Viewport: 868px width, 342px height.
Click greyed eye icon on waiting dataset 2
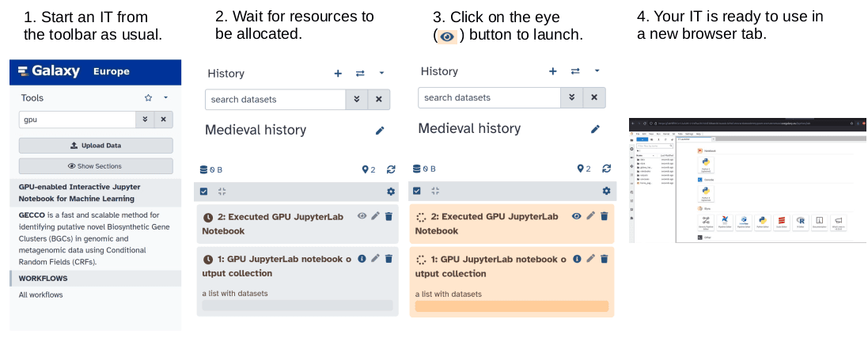[x=362, y=216]
